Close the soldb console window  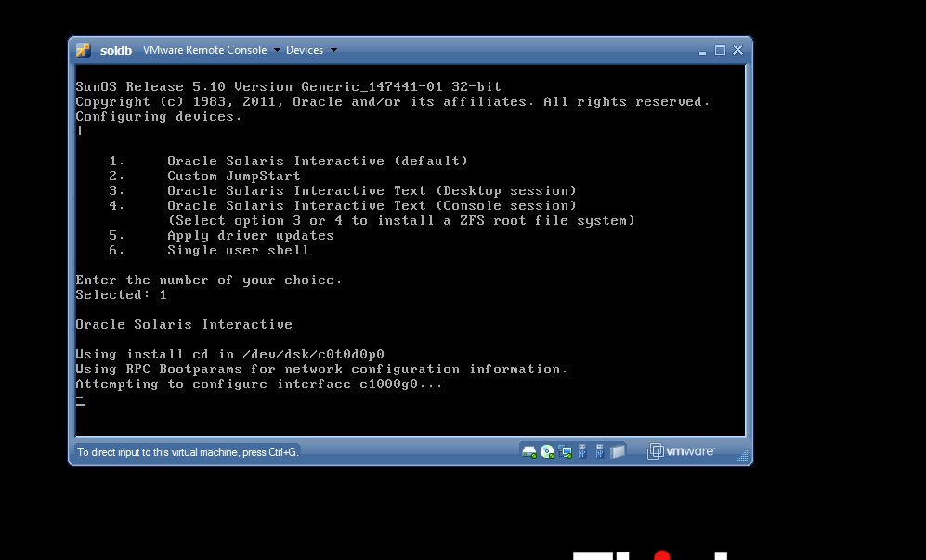[737, 50]
